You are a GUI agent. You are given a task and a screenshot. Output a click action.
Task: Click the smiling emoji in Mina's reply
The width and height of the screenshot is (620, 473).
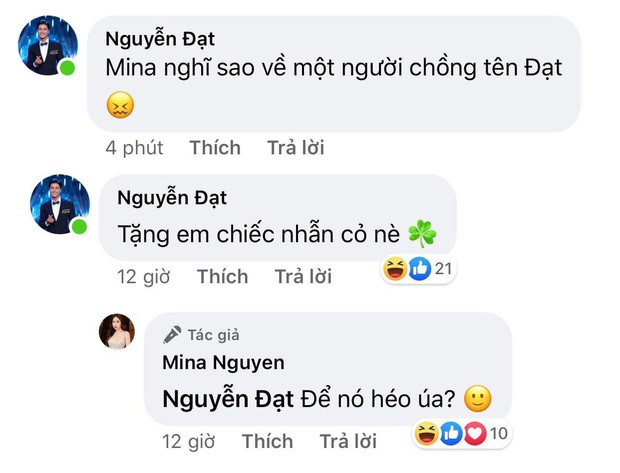tap(480, 400)
